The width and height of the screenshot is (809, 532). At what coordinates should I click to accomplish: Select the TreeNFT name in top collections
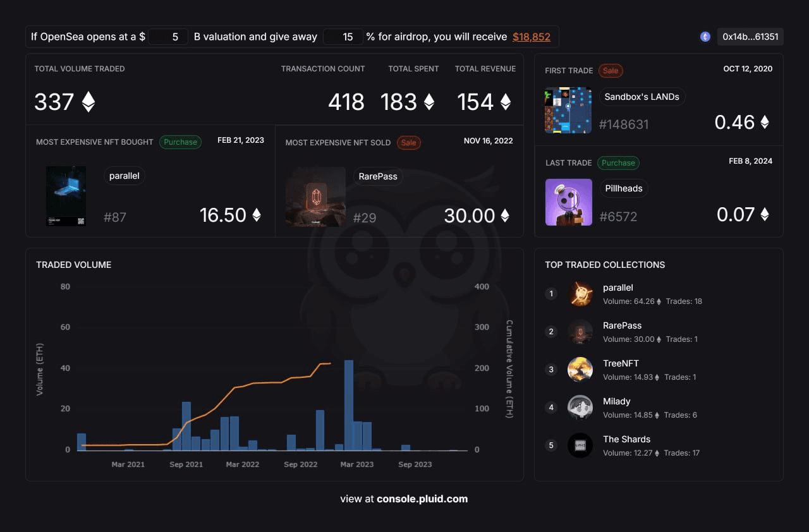[621, 363]
